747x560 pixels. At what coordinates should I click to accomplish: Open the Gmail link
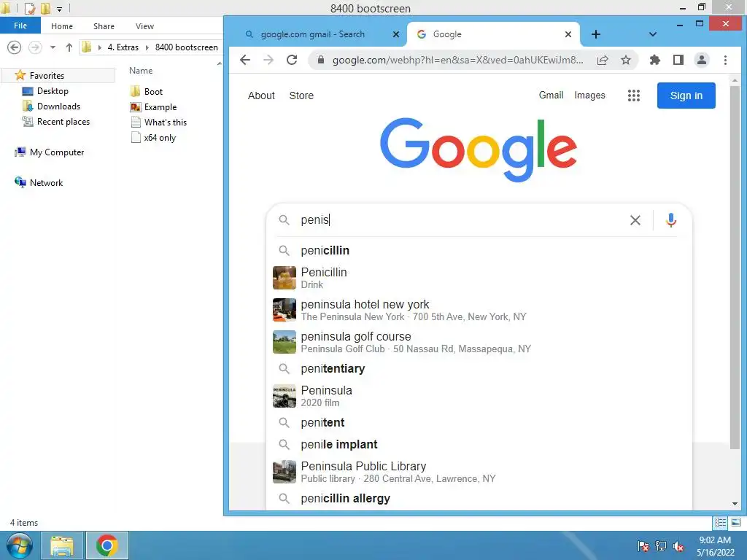tap(551, 95)
